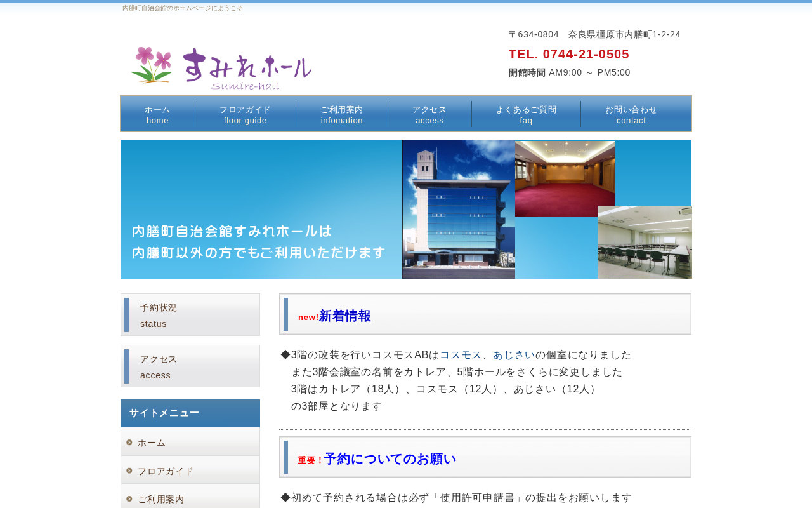Click the アクセス access sidebar button
Screen dimensions: 812x508
click(190, 366)
